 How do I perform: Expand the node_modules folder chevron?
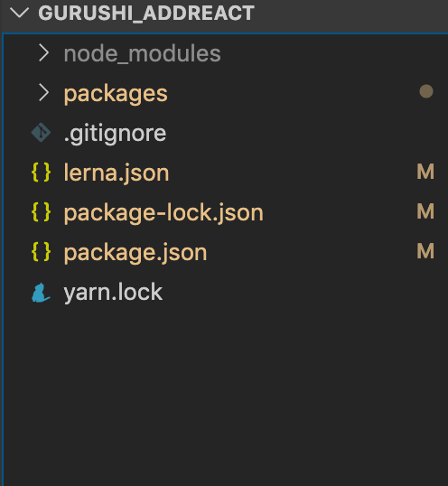point(43,53)
